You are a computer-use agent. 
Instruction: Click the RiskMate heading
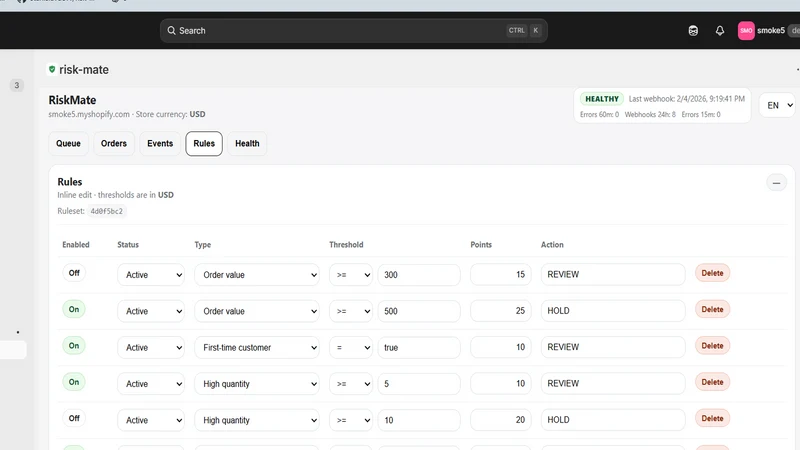point(72,100)
